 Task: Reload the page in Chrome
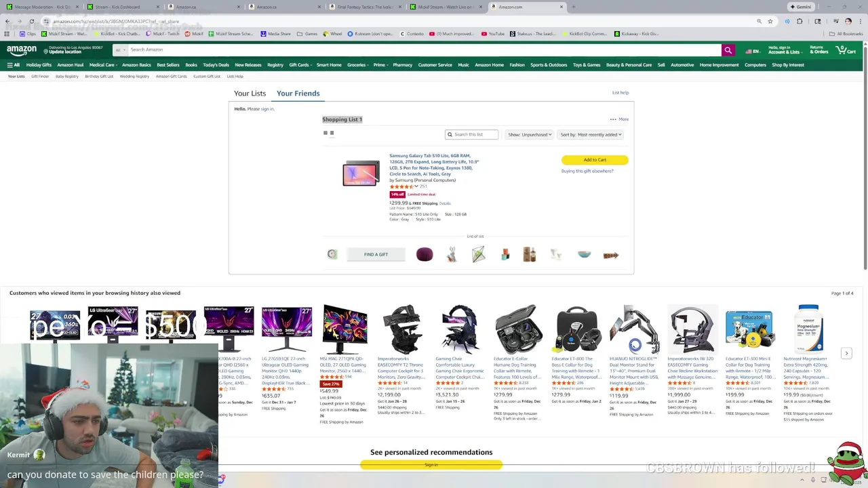32,21
